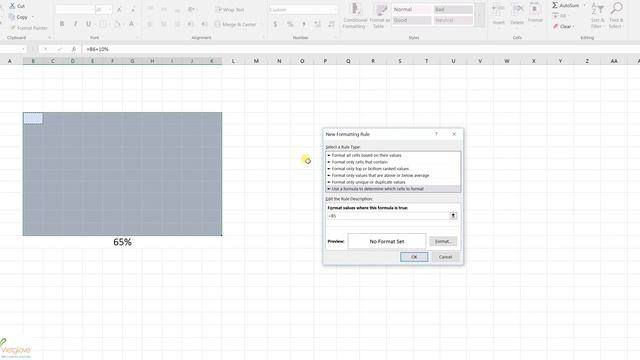The width and height of the screenshot is (640, 360).
Task: Click Merge & Center
Action: pos(236,24)
